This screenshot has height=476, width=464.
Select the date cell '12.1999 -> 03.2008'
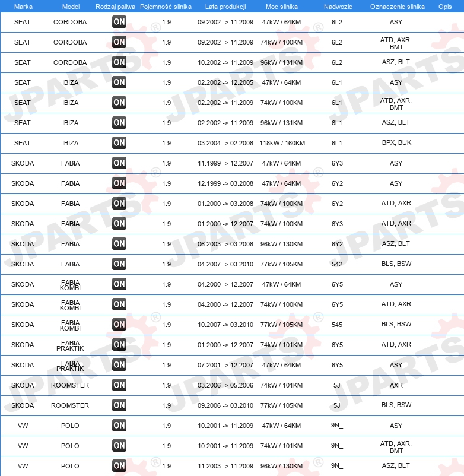click(x=225, y=183)
